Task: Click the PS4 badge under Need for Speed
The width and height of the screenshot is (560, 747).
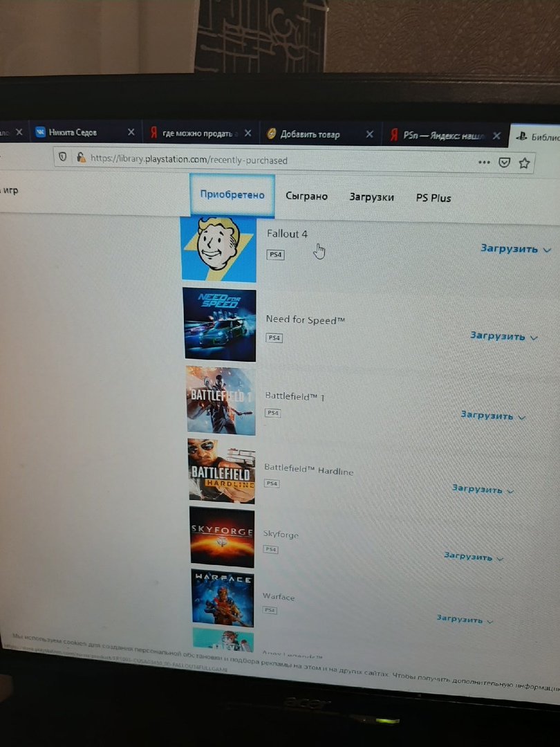Action: point(274,338)
